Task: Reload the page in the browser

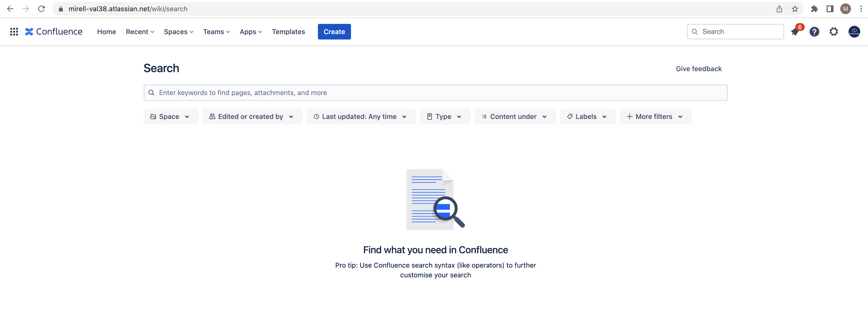Action: click(41, 9)
